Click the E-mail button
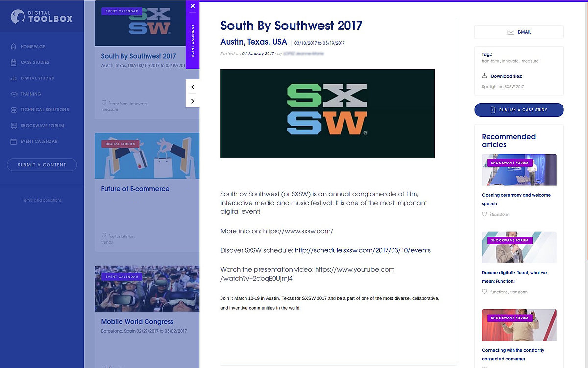Viewport: 588px width, 368px height. tap(519, 32)
